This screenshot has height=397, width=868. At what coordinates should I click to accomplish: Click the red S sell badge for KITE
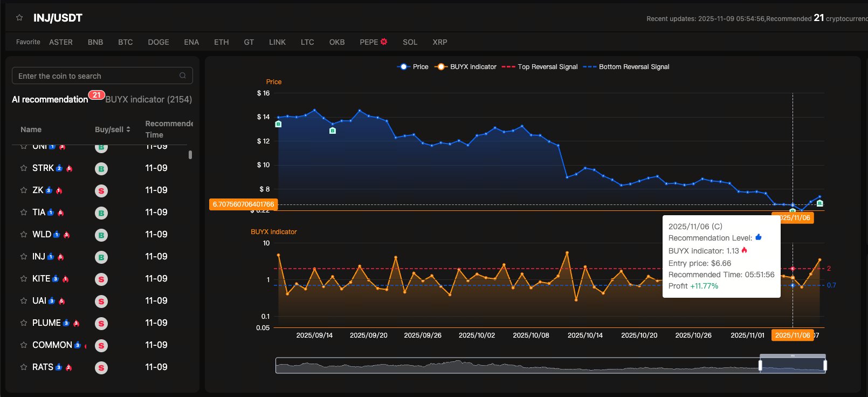101,279
